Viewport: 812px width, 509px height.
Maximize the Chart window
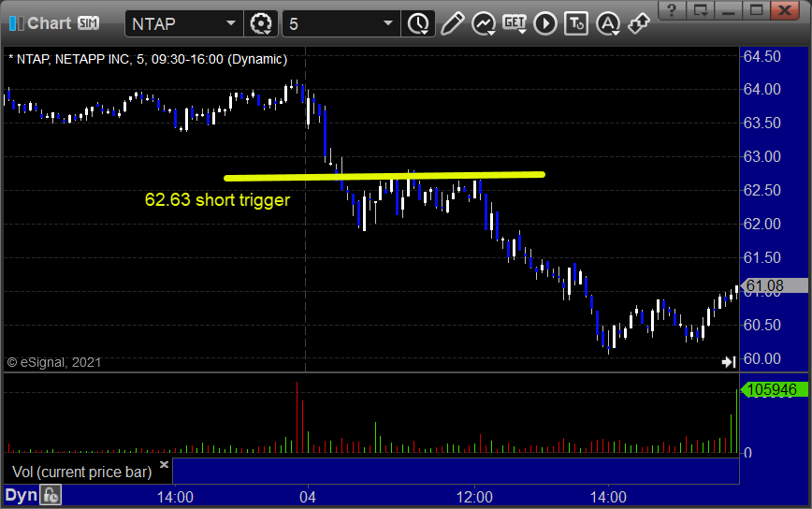point(757,10)
